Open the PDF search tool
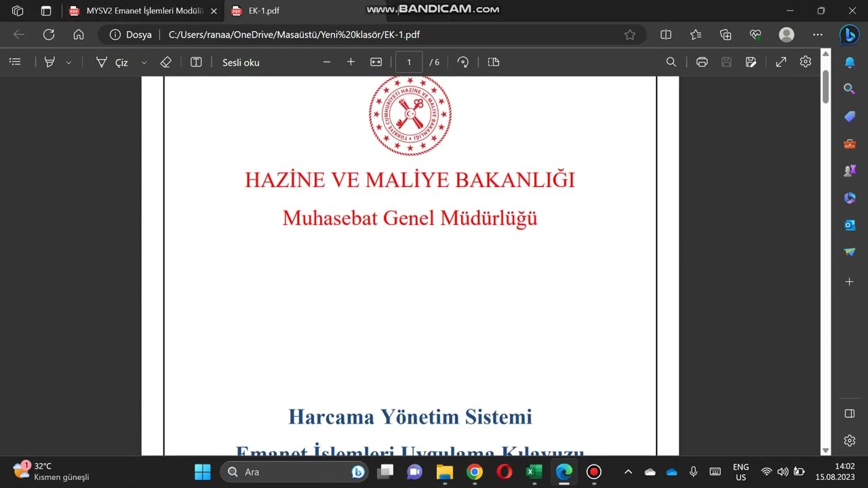Viewport: 868px width, 488px height. [x=671, y=62]
